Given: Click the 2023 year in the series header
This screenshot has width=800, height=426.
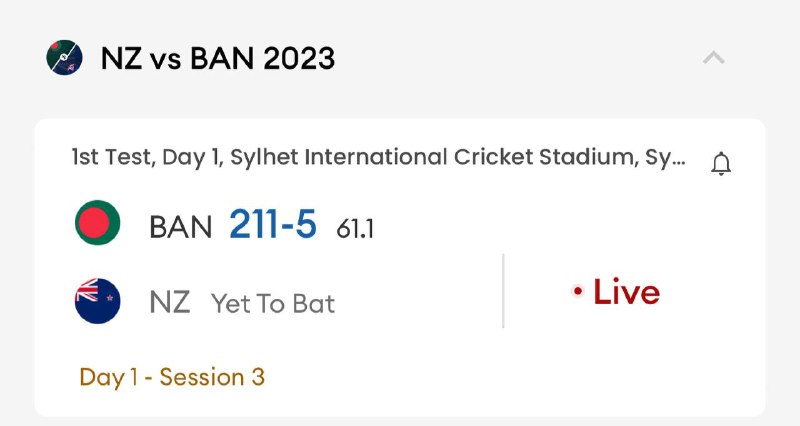Looking at the screenshot, I should coord(299,58).
